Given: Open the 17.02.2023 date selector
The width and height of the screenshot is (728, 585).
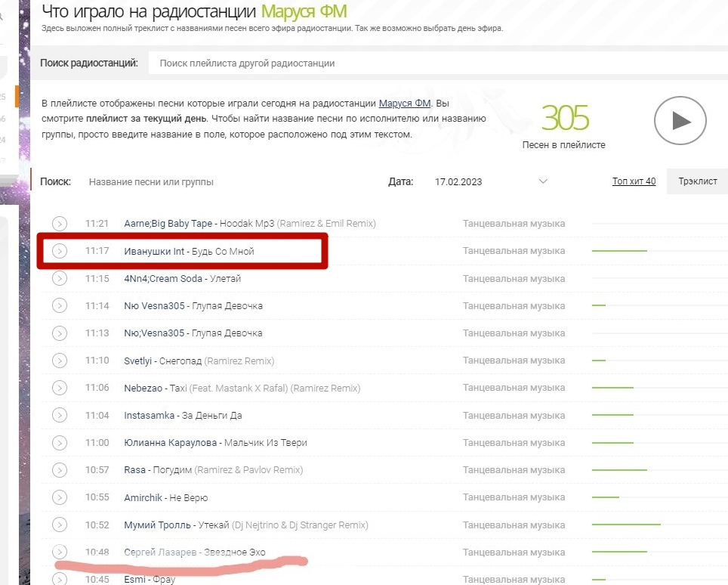Looking at the screenshot, I should click(490, 181).
